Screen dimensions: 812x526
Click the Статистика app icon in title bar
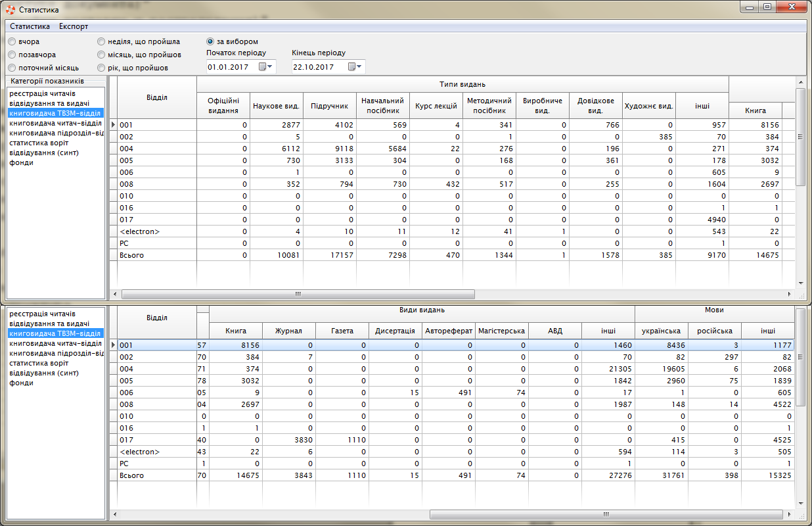pos(10,10)
